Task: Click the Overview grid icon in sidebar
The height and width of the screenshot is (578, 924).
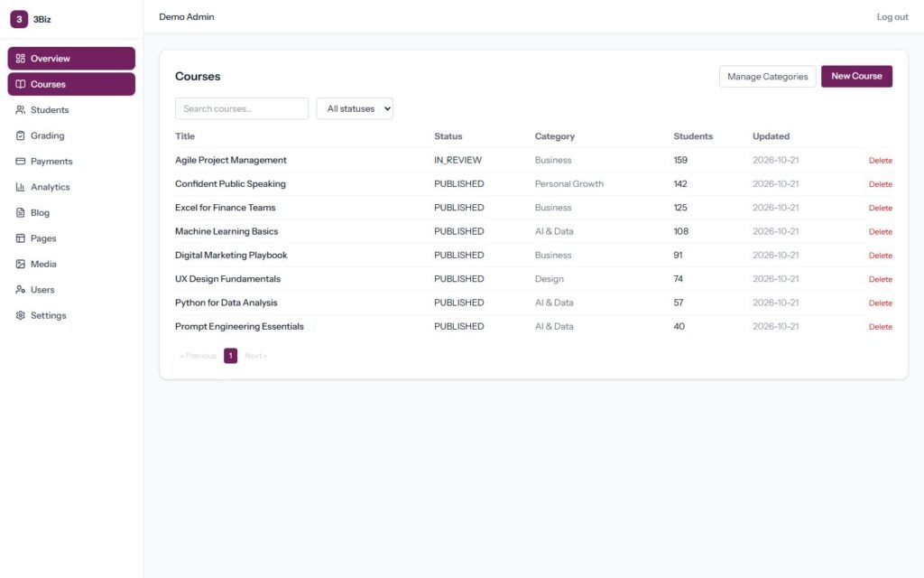Action: 21,59
